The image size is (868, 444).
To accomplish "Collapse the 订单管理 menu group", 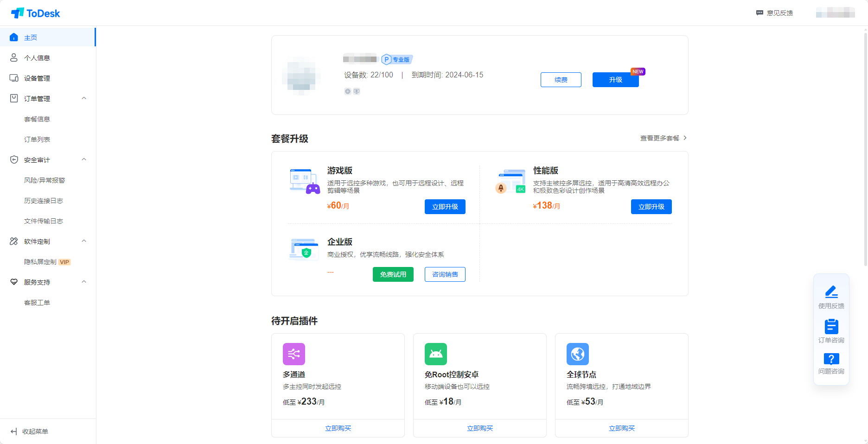I will 84,98.
